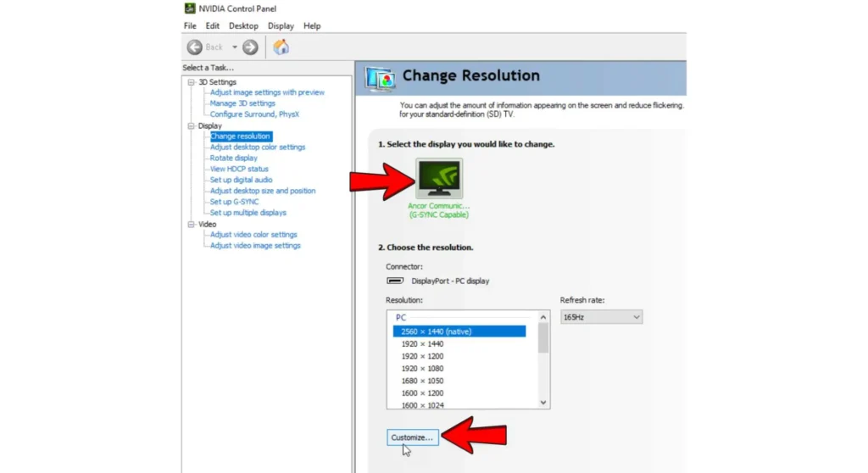The width and height of the screenshot is (868, 473).
Task: Open Set up multiple displays
Action: (x=248, y=213)
